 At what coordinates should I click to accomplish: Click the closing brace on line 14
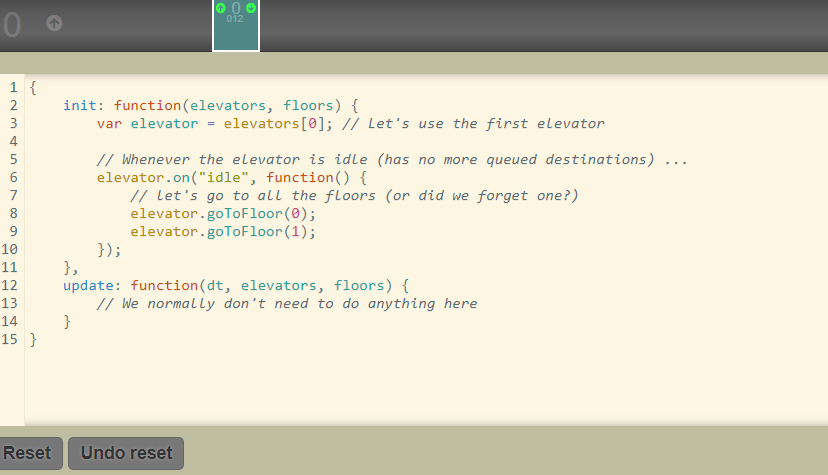[x=67, y=321]
